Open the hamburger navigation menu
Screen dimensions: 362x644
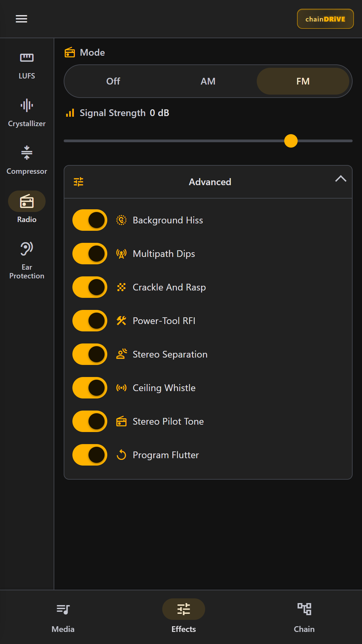21,19
